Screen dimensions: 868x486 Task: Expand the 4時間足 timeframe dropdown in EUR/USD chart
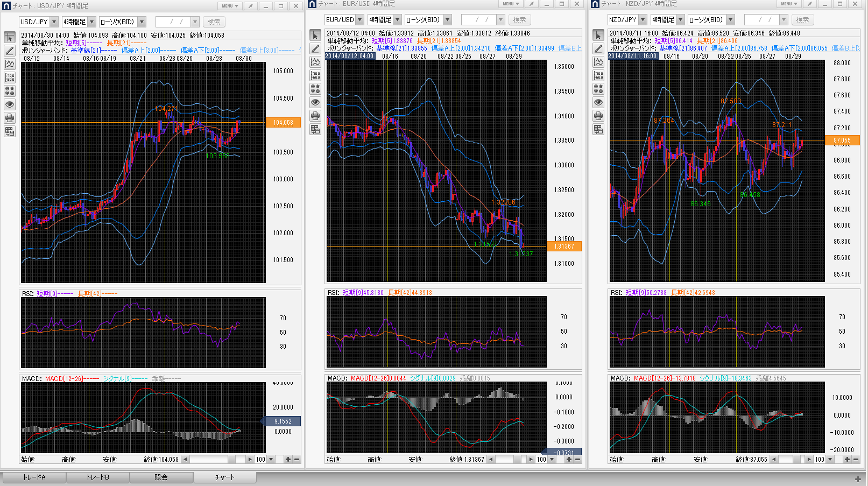point(398,20)
